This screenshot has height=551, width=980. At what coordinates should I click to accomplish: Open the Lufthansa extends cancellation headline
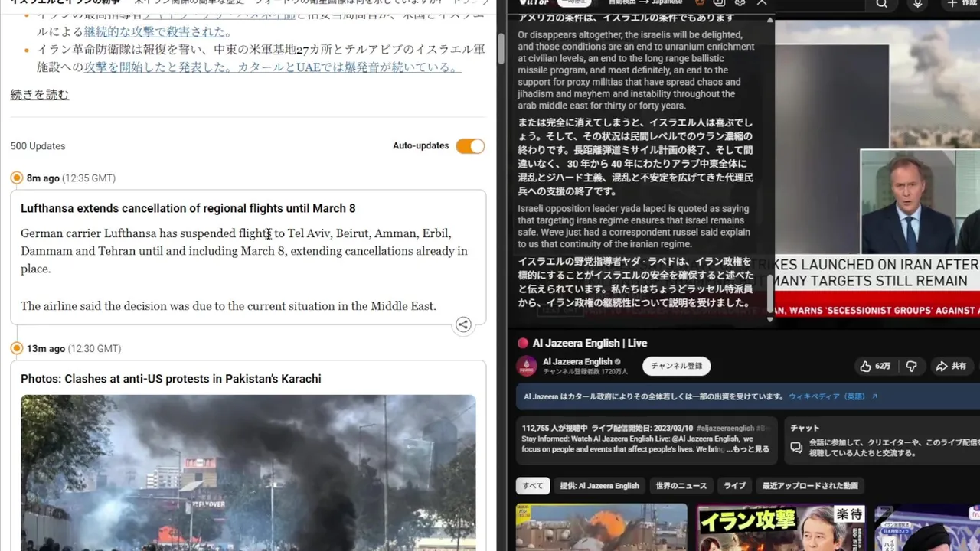188,208
